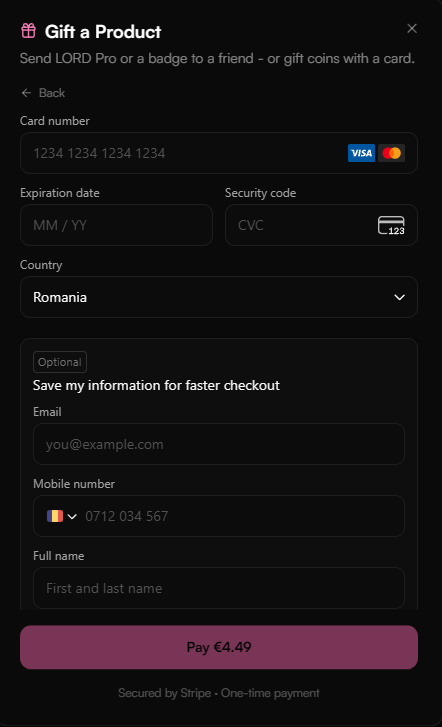Click the Pay €4.49 button
Screen dimensions: 442x727
(x=219, y=647)
